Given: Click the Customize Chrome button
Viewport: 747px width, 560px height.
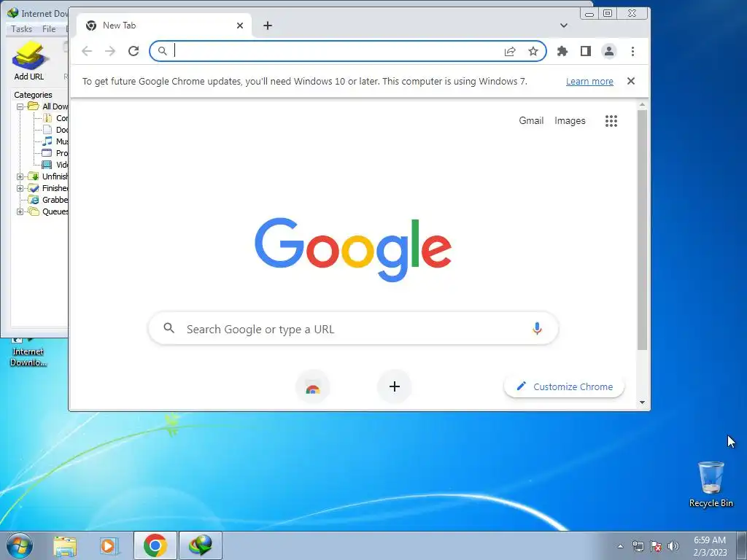Looking at the screenshot, I should 564,386.
